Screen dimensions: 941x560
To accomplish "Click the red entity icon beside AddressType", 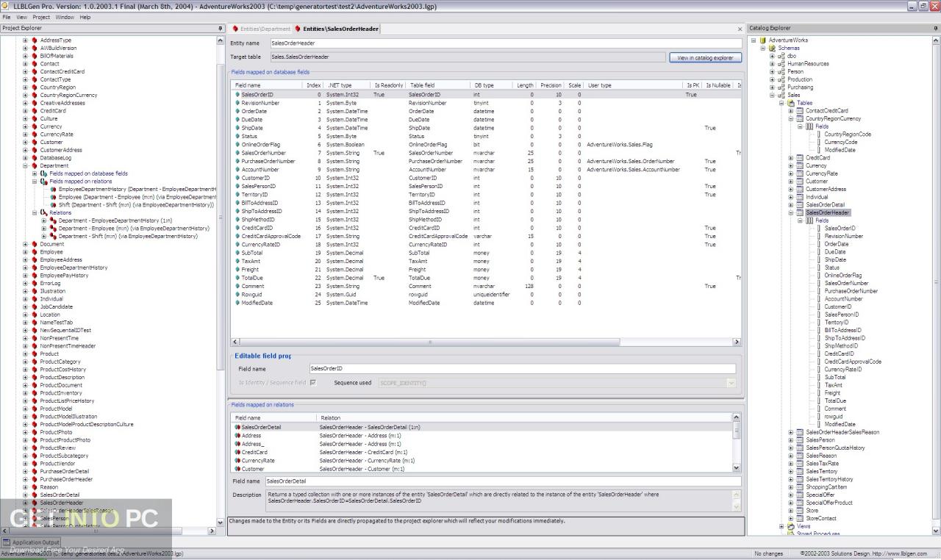I will pos(34,40).
